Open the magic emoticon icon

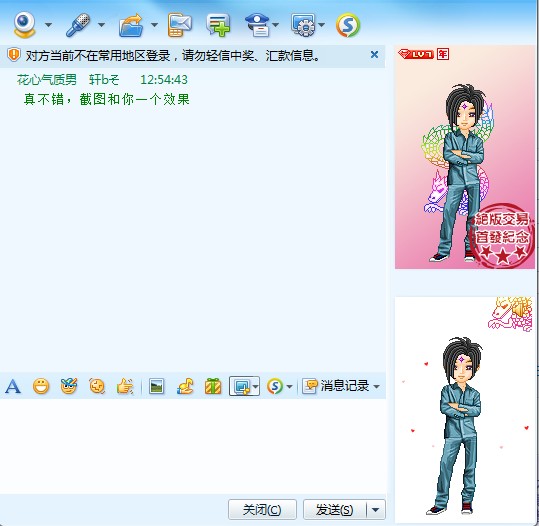click(69, 386)
